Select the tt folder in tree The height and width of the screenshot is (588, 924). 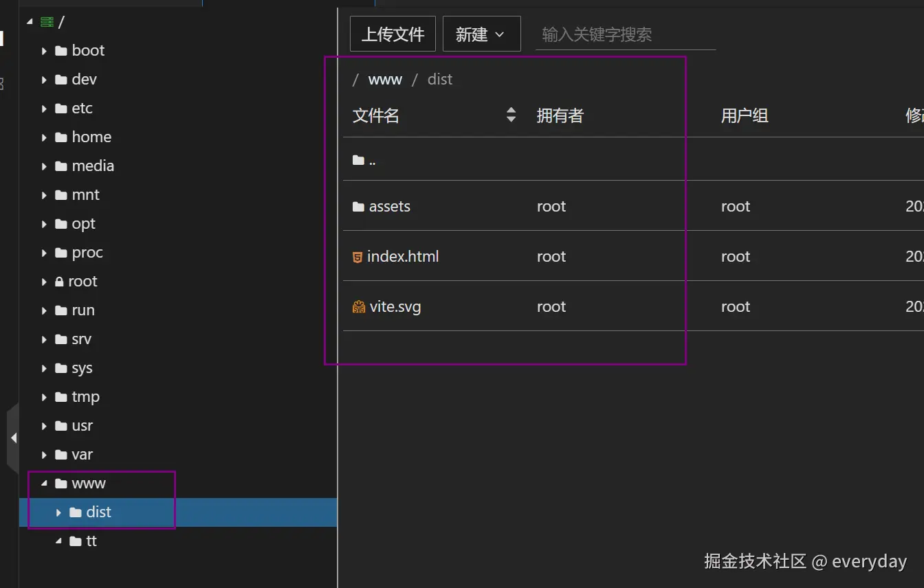tap(91, 541)
